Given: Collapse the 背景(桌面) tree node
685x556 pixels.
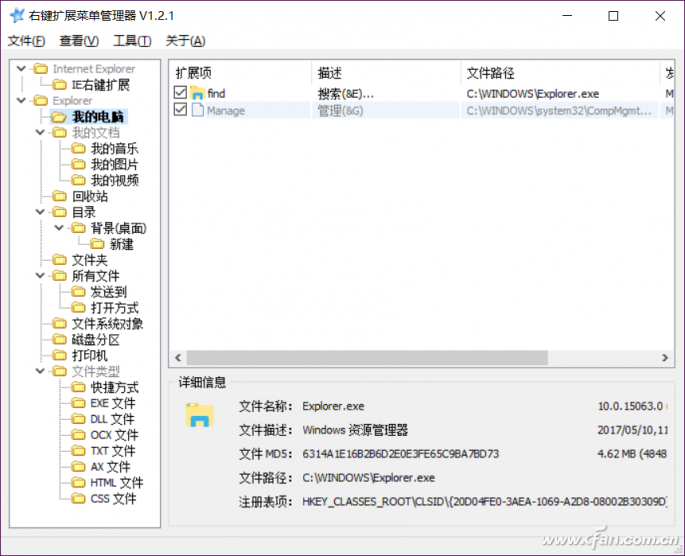Looking at the screenshot, I should (61, 228).
